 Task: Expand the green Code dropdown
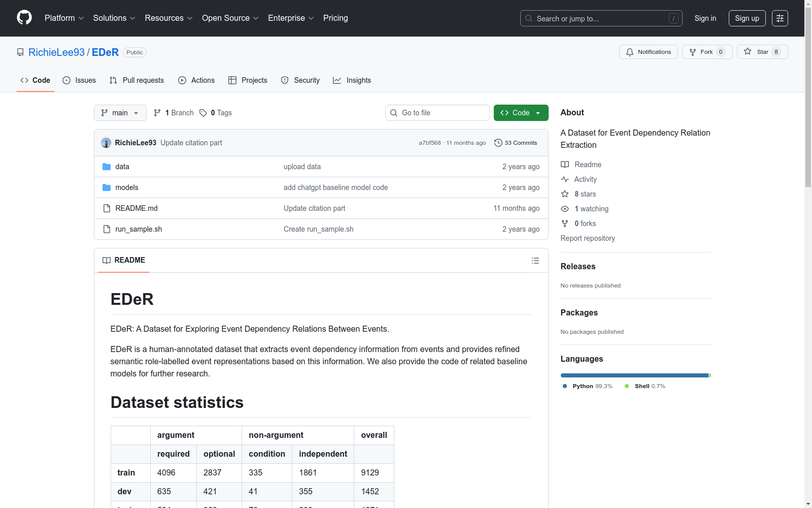coord(521,113)
